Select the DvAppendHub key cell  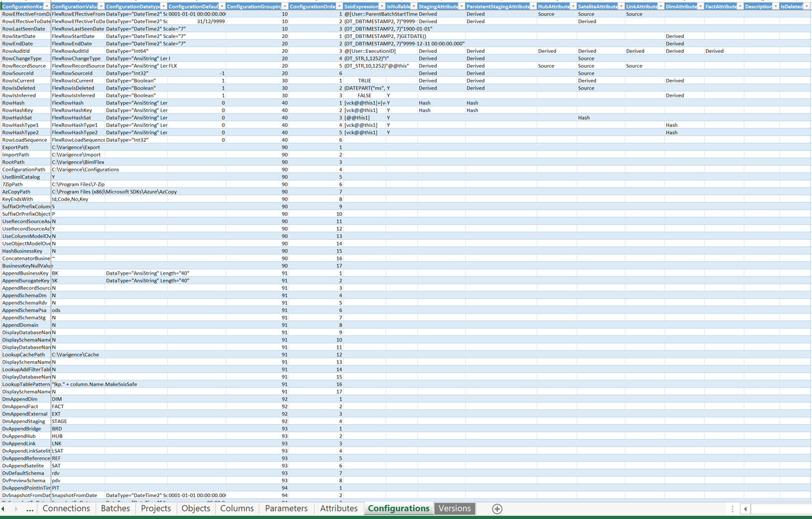point(25,436)
